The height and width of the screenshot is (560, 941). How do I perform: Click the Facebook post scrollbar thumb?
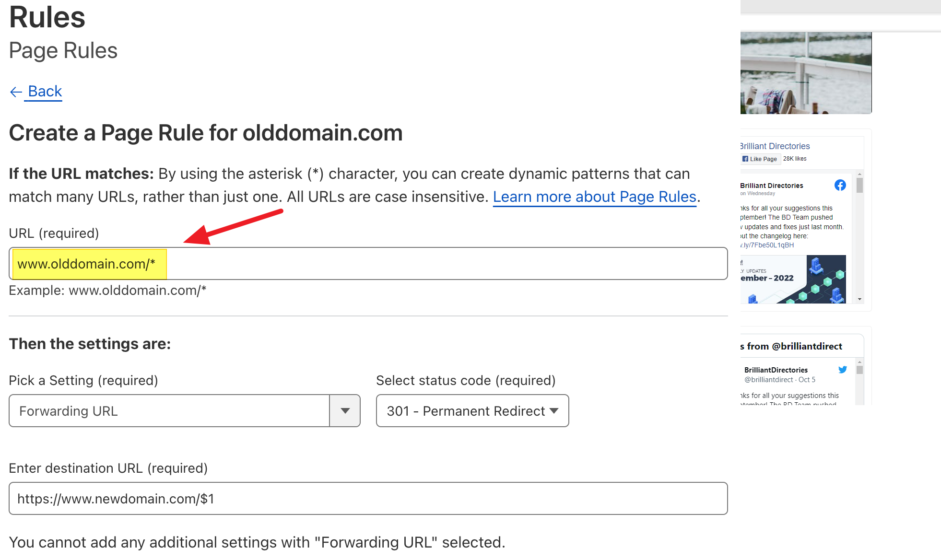(x=859, y=186)
